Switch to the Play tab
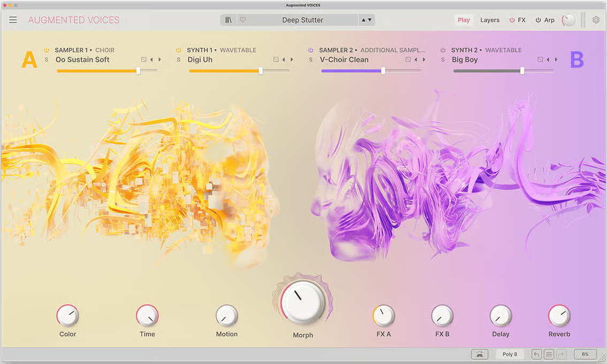 click(464, 20)
